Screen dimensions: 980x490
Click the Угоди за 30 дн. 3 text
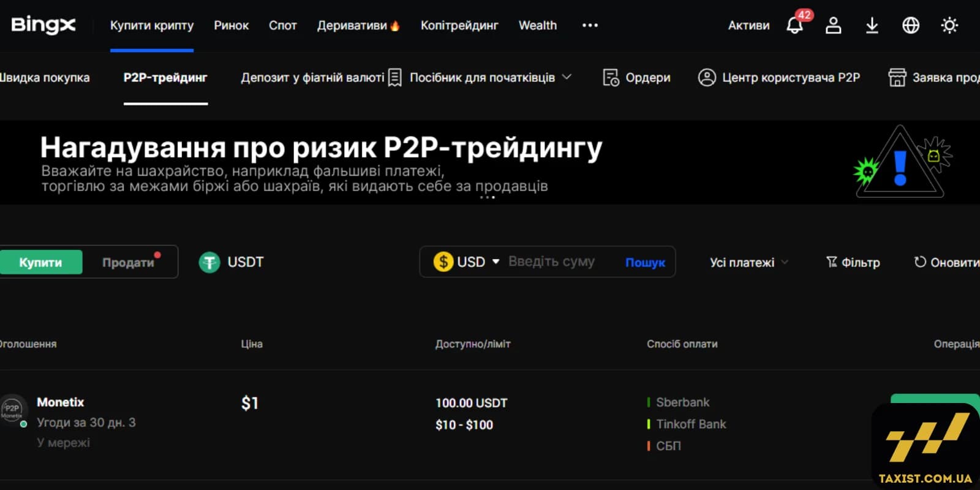[86, 423]
